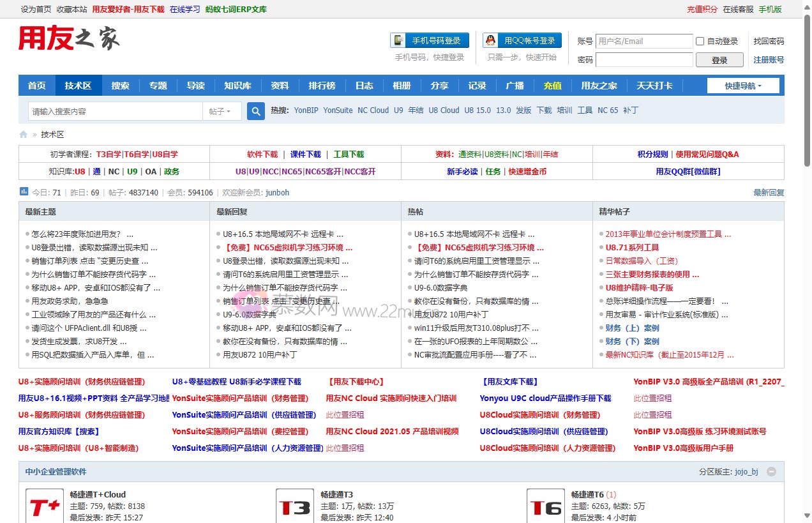Collapse the 中小企业管理软件 section
This screenshot has height=523, width=812.
point(771,472)
